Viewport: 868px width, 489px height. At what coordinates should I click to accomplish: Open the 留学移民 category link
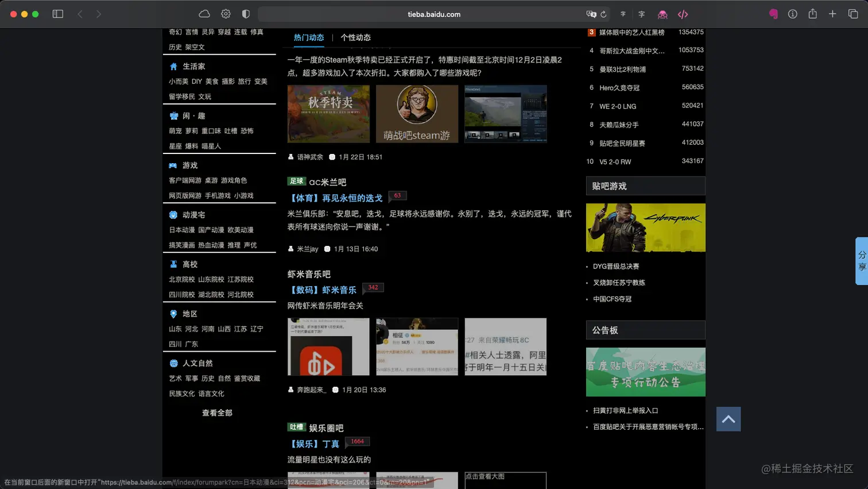pos(182,97)
